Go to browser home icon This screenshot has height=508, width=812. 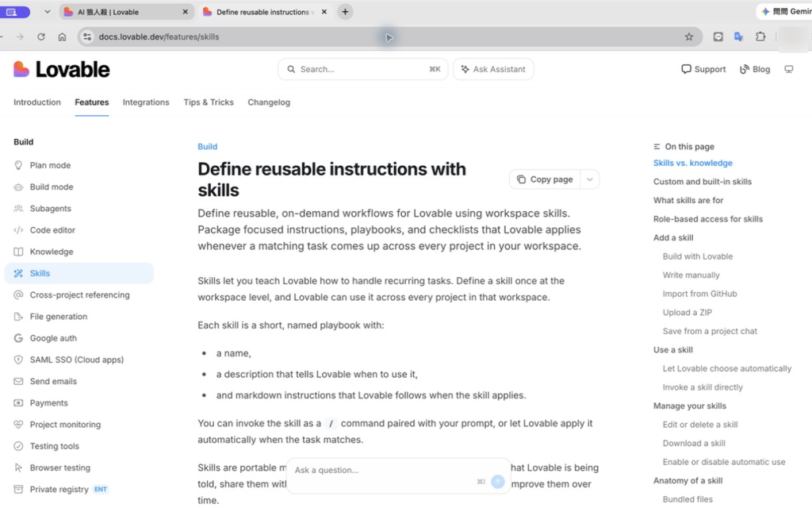(62, 37)
